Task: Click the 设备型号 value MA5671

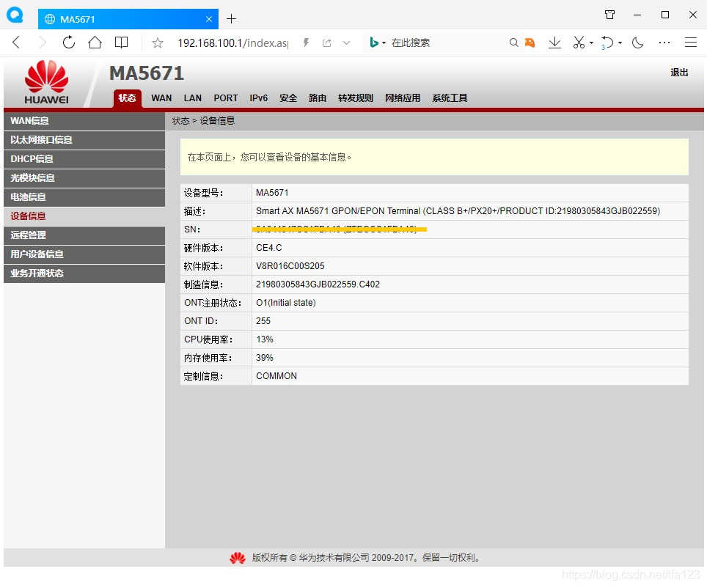Action: (272, 193)
